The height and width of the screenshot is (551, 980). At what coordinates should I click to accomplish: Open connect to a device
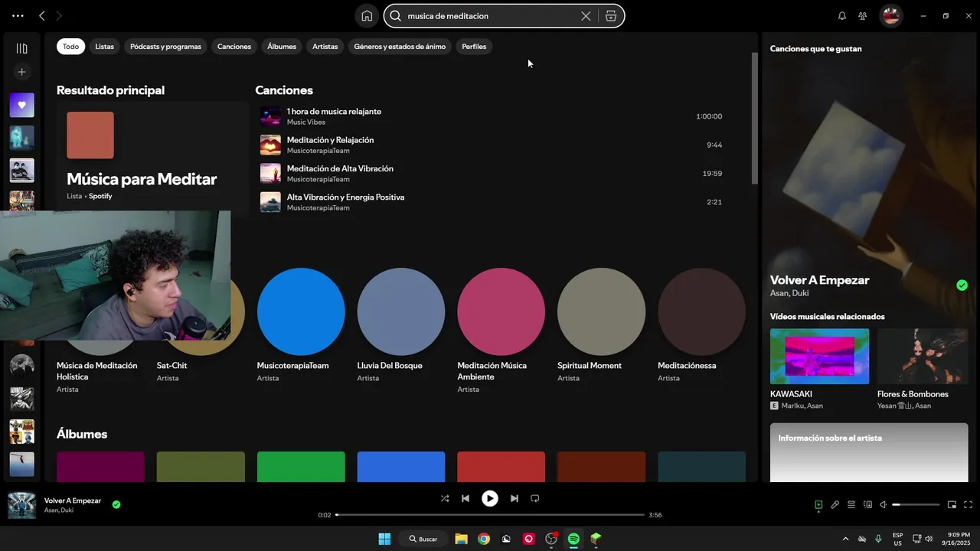click(x=867, y=504)
